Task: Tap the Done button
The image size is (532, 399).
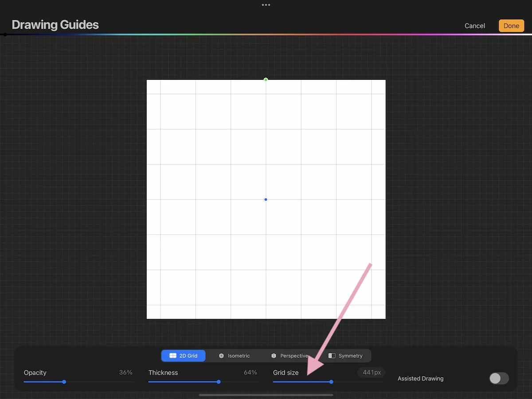Action: (x=511, y=26)
